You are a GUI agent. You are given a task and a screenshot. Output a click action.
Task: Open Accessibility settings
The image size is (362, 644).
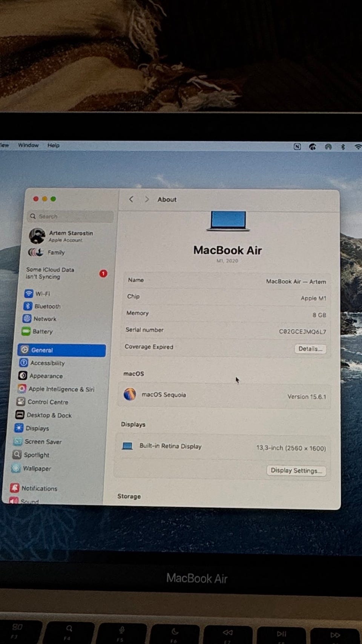pos(42,363)
